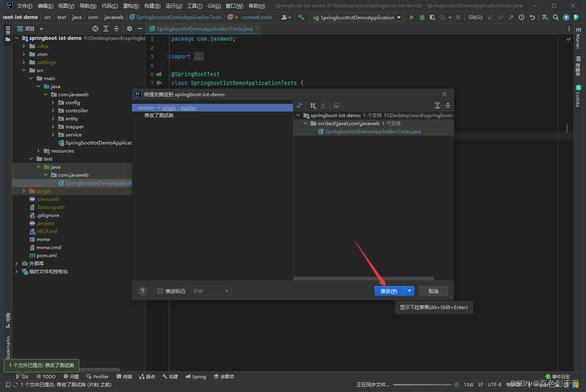Screen dimensions: 586x392
Task: Run with Coverage shield icon
Action: pyautogui.click(x=432, y=17)
